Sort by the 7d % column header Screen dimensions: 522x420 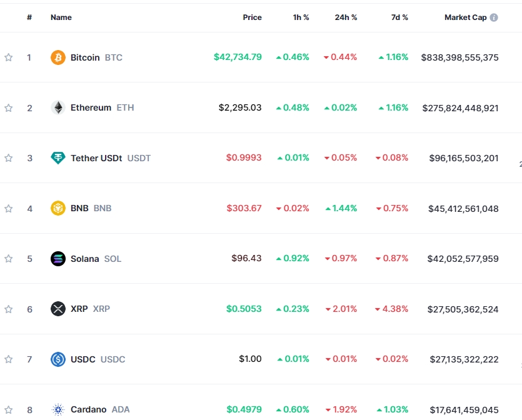[399, 17]
